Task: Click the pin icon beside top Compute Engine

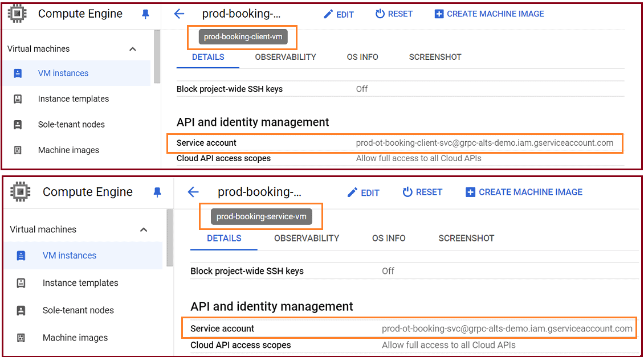Action: click(145, 14)
